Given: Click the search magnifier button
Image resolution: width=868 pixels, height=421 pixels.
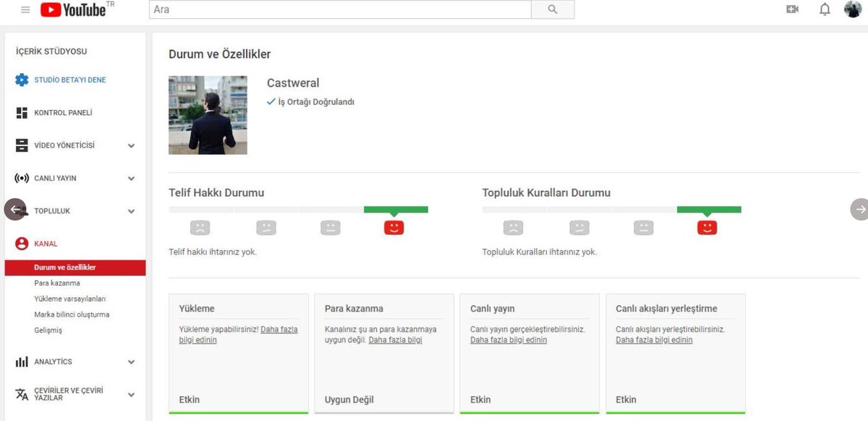Looking at the screenshot, I should [553, 9].
